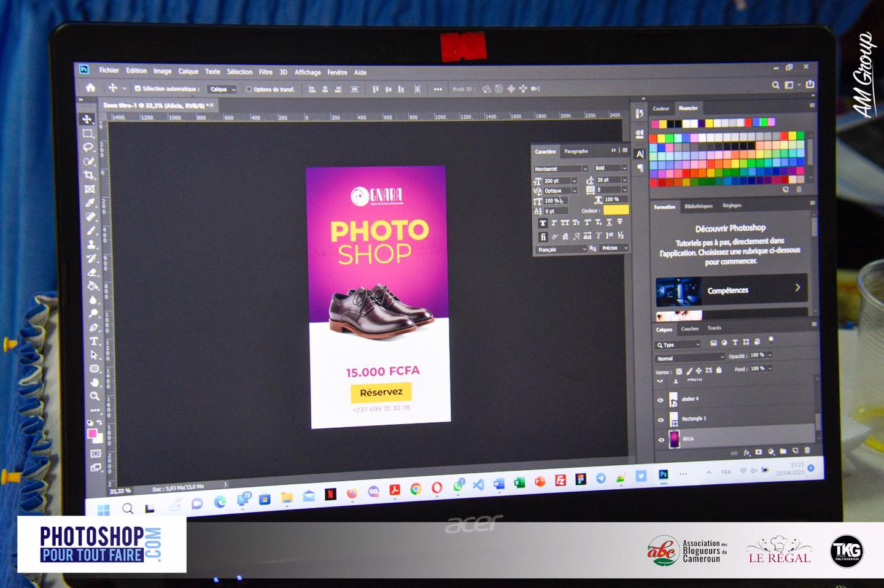This screenshot has height=588, width=884.
Task: Open the Calque auto-select dropdown
Action: coord(222,90)
